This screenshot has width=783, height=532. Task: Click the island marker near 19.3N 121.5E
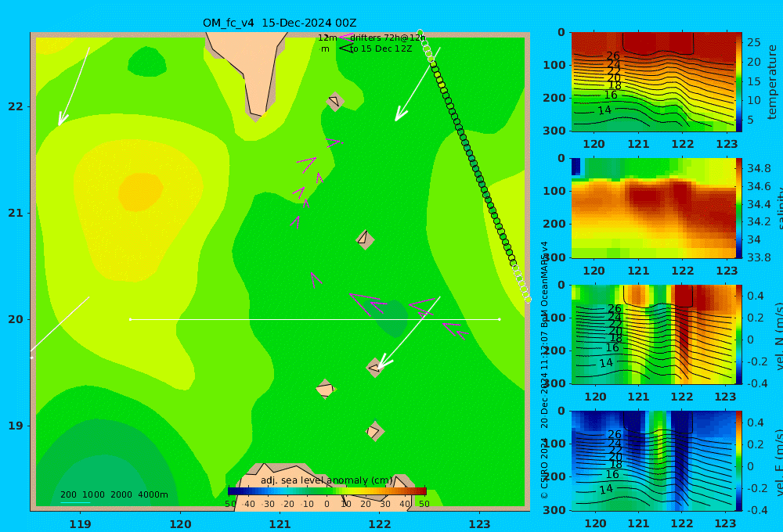click(x=326, y=389)
